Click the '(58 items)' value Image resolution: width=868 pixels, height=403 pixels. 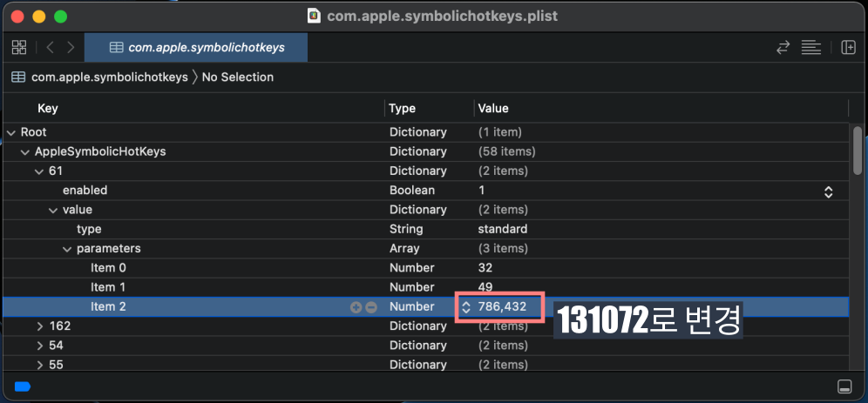(506, 151)
